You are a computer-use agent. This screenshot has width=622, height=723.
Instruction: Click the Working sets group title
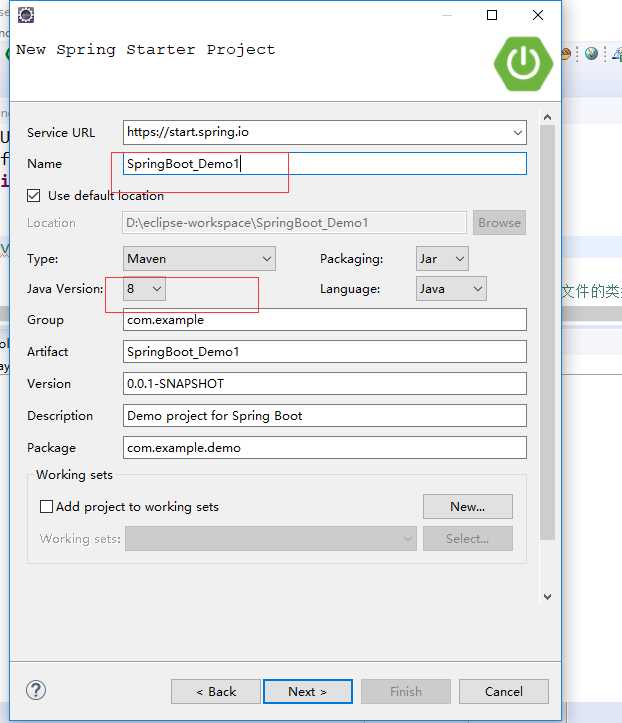(74, 474)
